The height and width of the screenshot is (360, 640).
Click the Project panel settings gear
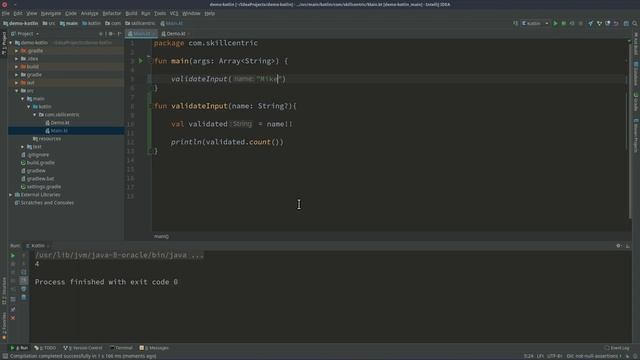tap(111, 34)
